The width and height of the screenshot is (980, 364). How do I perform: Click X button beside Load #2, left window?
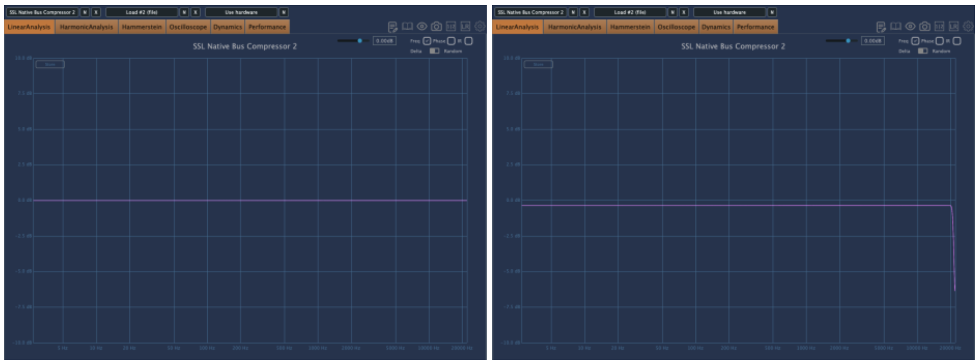195,12
